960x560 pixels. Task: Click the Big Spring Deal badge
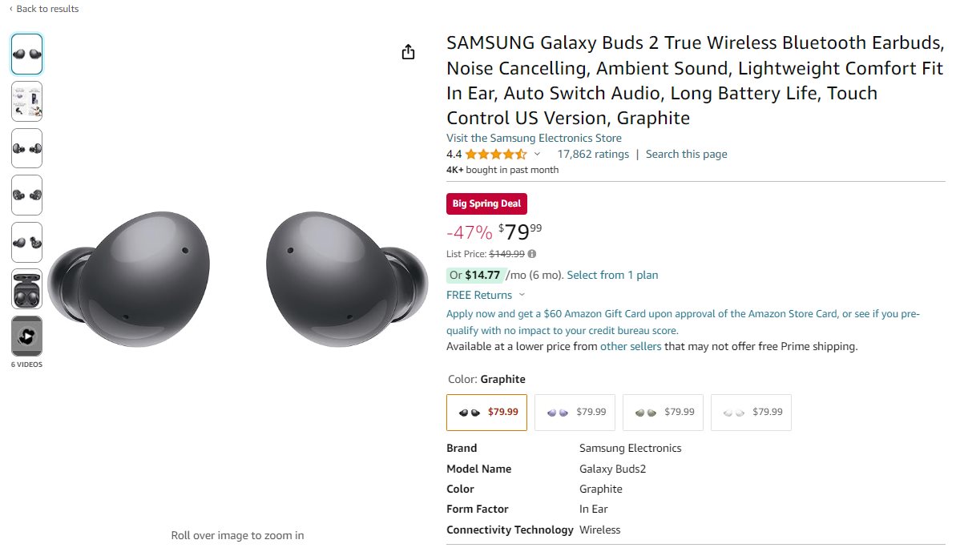pos(486,203)
